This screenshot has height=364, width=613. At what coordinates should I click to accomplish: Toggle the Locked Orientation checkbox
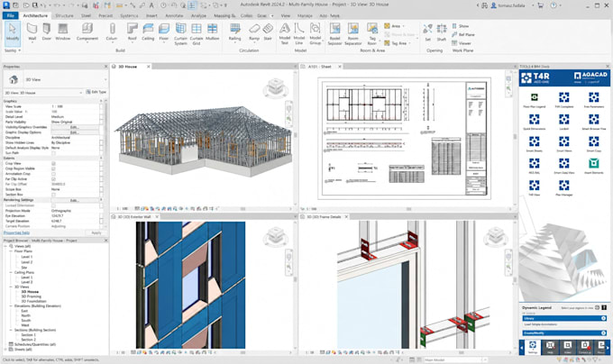(x=53, y=205)
